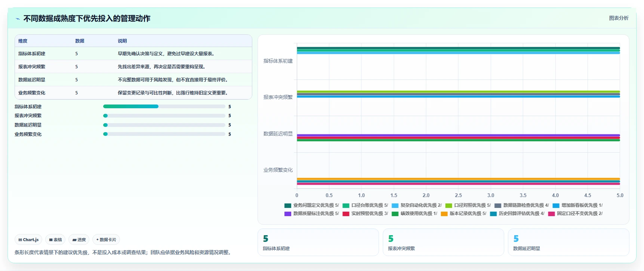Select the 报表冲突频繁 table row cell
Image resolution: width=644 pixels, height=271 pixels.
(x=32, y=67)
